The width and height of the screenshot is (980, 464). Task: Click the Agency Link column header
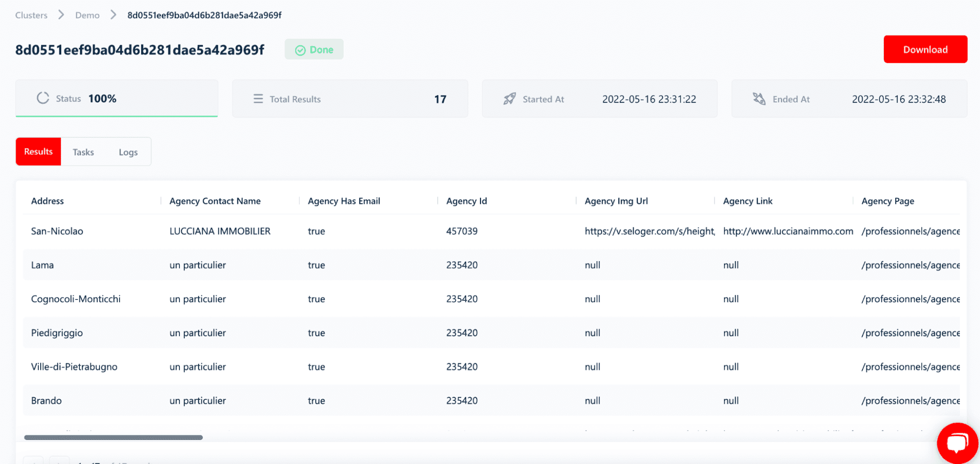748,201
